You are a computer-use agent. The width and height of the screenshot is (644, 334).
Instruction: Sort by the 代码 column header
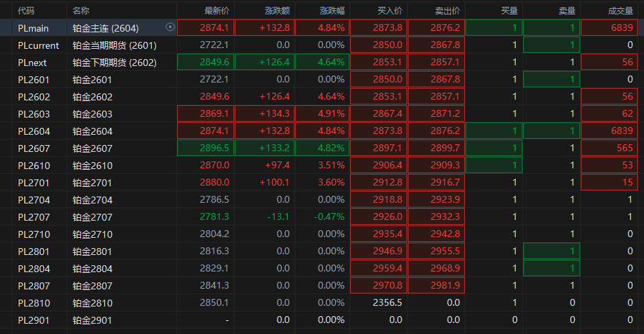click(x=26, y=10)
